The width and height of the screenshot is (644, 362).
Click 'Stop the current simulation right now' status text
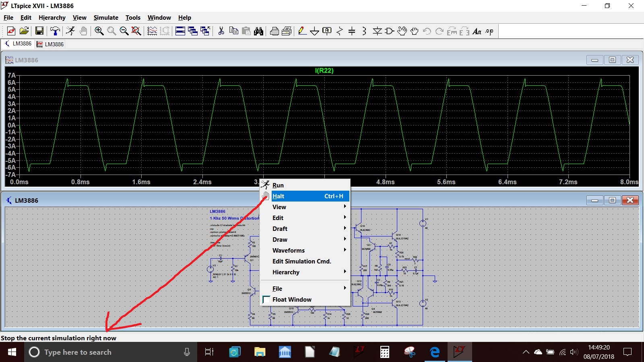pyautogui.click(x=58, y=338)
